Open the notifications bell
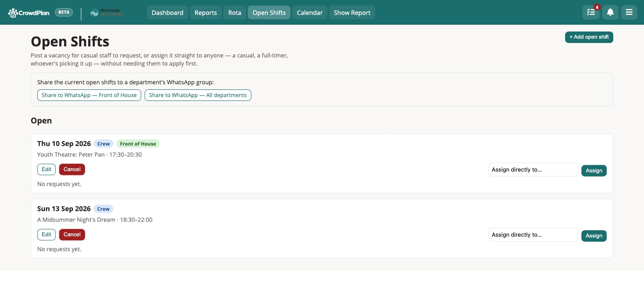The height and width of the screenshot is (298, 644). 610,12
